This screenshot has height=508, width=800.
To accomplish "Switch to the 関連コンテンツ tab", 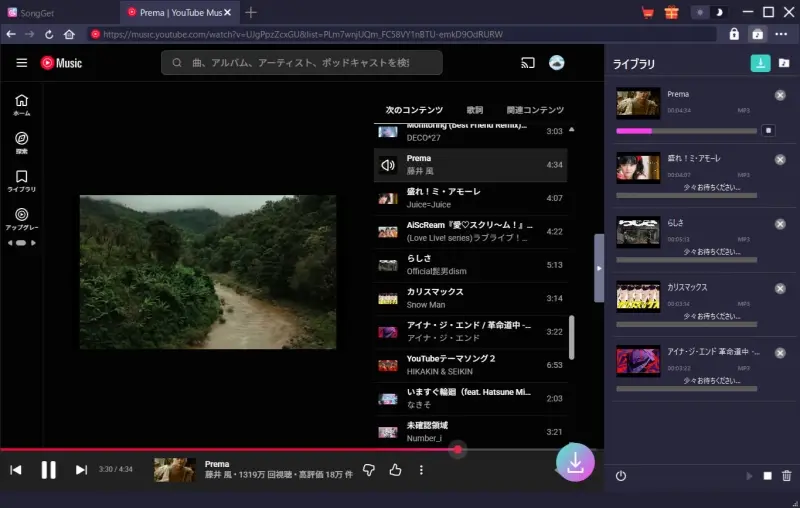I will click(x=535, y=110).
